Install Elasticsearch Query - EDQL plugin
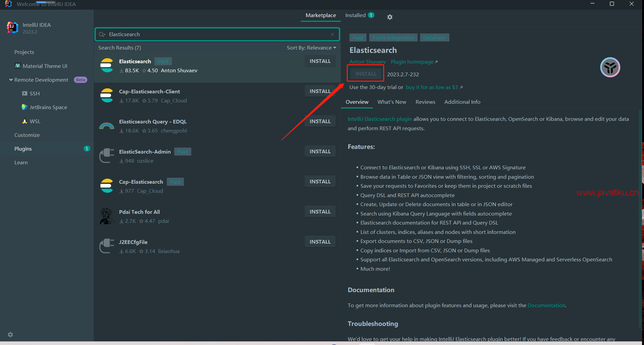644x345 pixels. 320,121
